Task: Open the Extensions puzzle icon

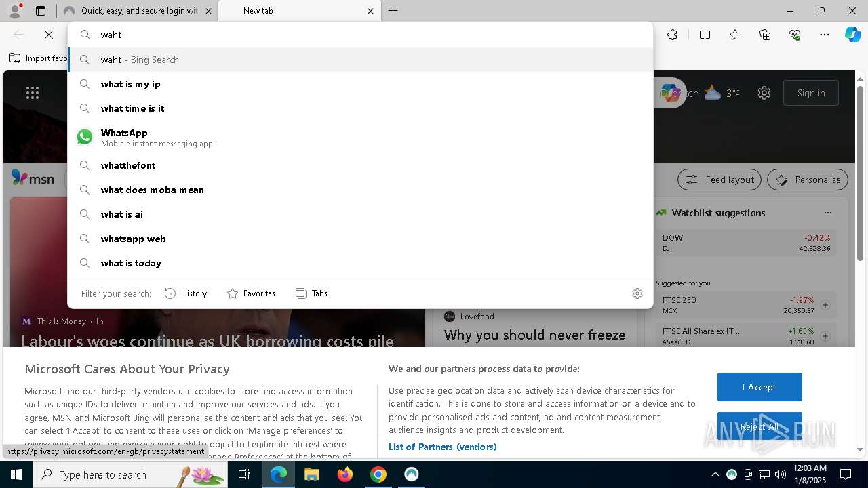Action: 672,35
